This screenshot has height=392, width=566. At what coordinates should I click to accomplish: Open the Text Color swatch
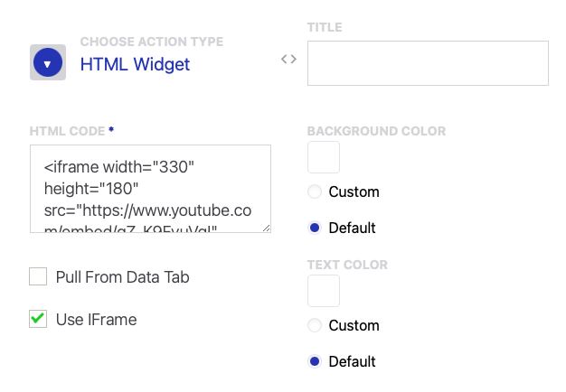324,291
